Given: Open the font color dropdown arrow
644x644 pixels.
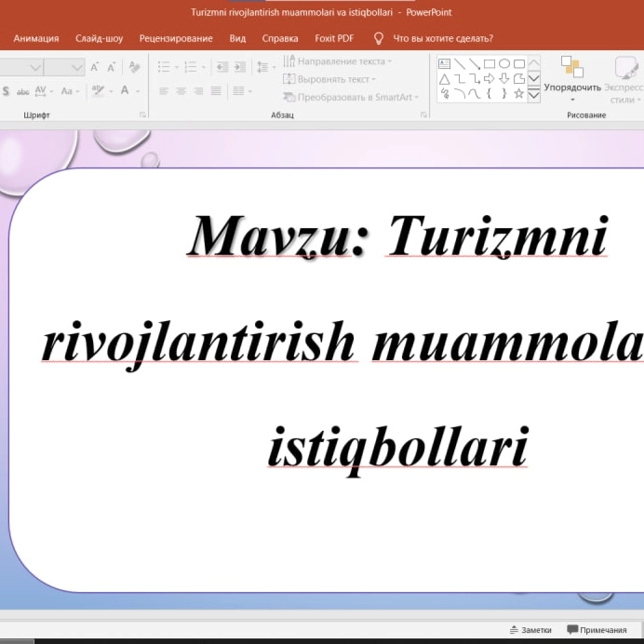Looking at the screenshot, I should coord(137,91).
